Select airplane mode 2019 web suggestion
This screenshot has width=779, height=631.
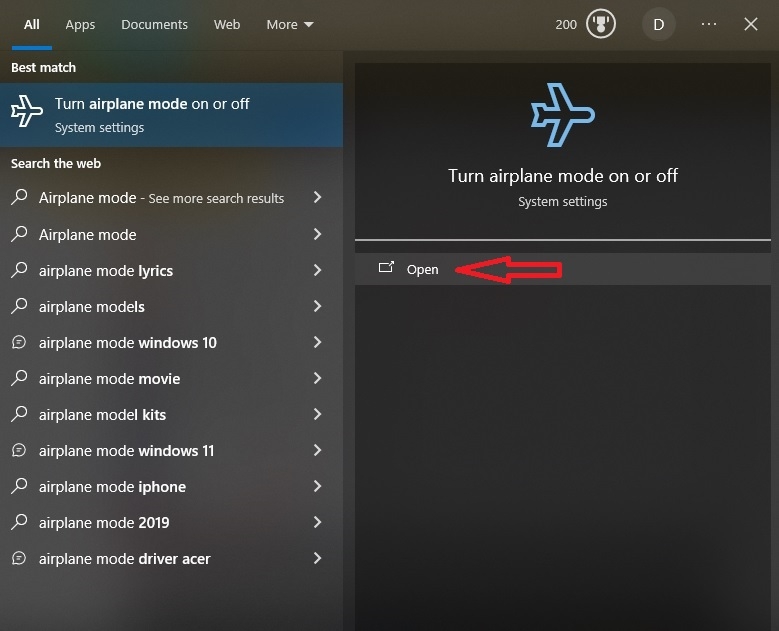coord(104,522)
